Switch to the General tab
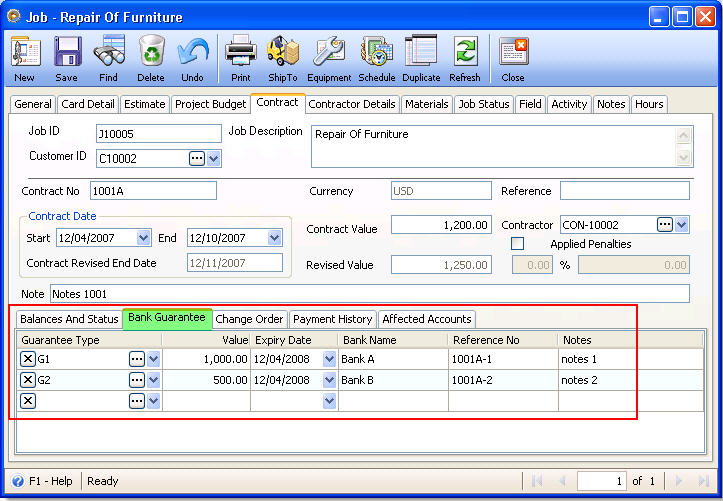The height and width of the screenshot is (501, 723). (x=33, y=104)
